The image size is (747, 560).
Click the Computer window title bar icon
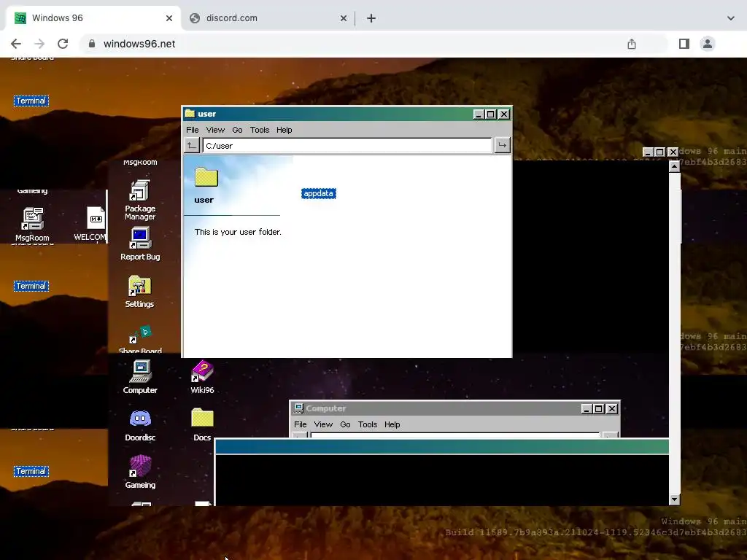298,408
